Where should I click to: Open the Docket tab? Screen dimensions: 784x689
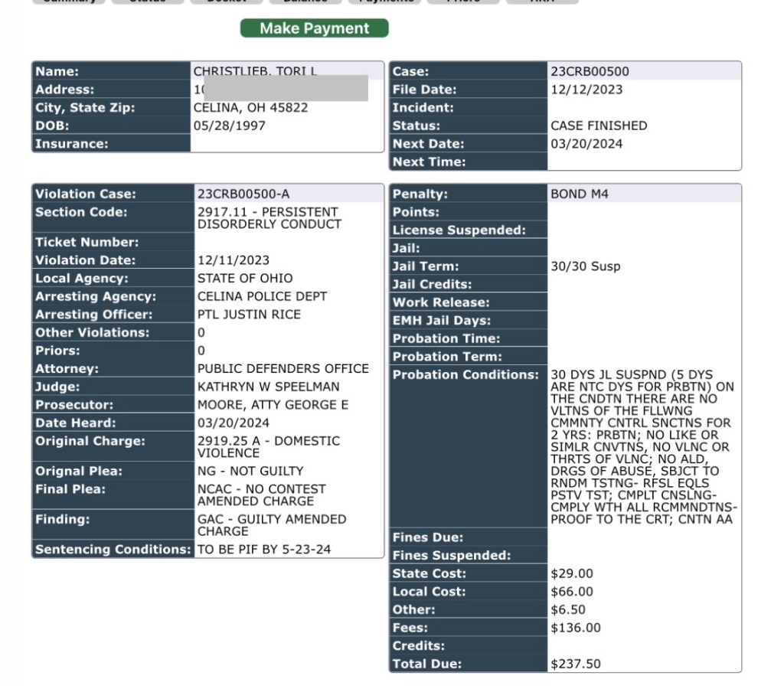pyautogui.click(x=227, y=2)
